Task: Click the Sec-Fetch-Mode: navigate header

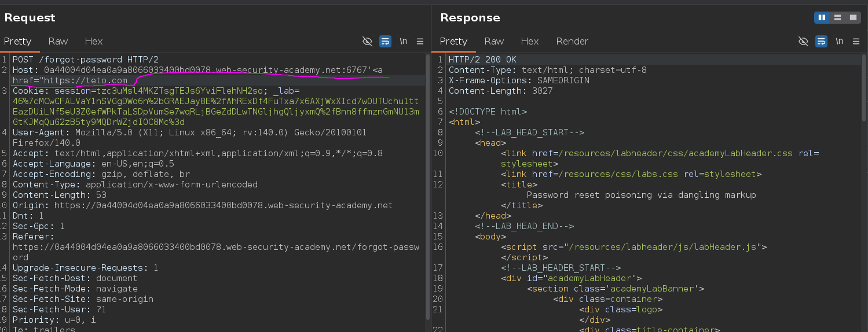Action: coord(75,289)
